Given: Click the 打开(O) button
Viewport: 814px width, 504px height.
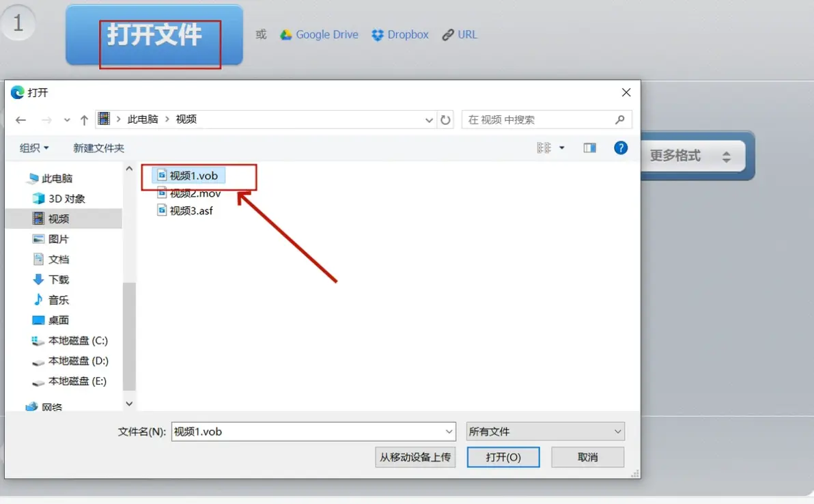Looking at the screenshot, I should pyautogui.click(x=503, y=458).
